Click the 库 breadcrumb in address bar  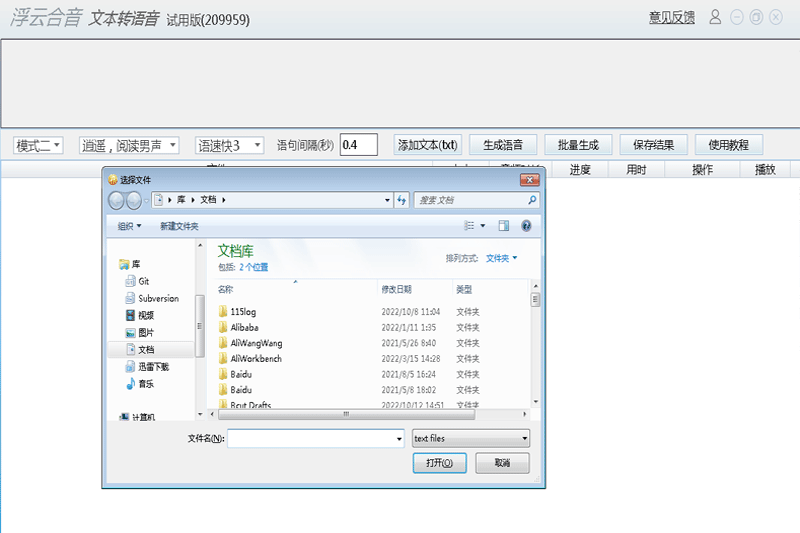[181, 199]
